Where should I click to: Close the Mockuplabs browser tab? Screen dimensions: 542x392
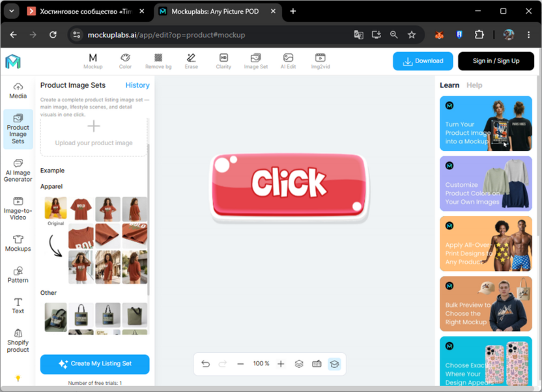click(x=273, y=12)
